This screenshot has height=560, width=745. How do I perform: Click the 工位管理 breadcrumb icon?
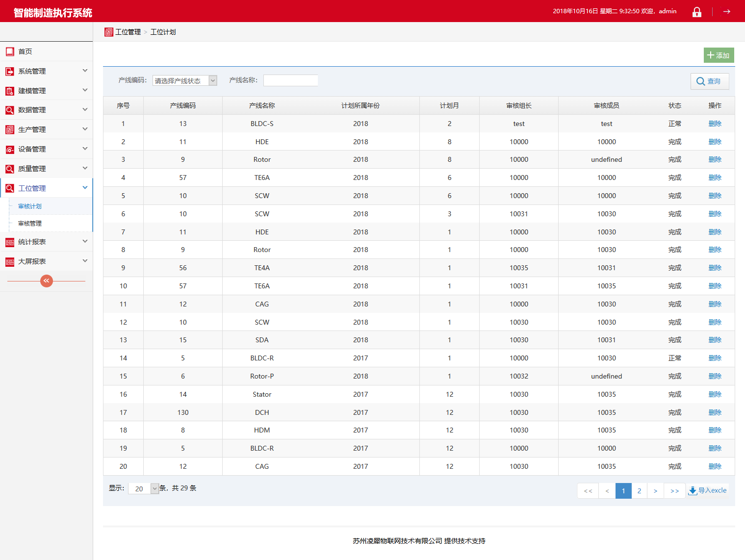[x=109, y=32]
